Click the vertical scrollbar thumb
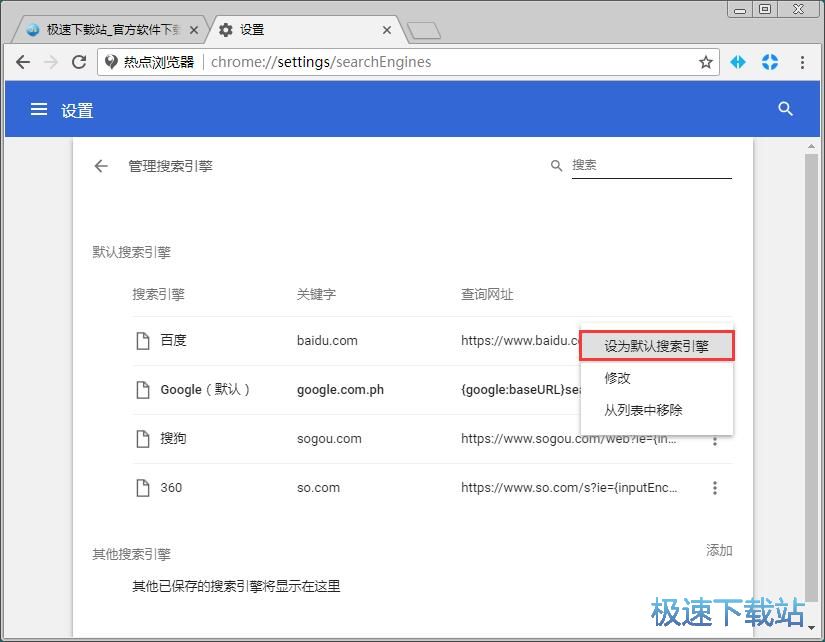This screenshot has height=642, width=825. [811, 377]
